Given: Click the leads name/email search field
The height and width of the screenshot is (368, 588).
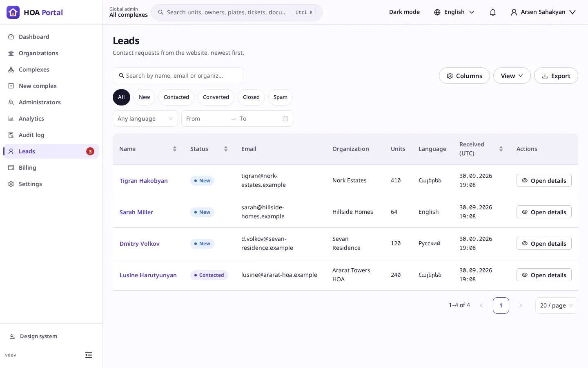Looking at the screenshot, I should pos(178,76).
